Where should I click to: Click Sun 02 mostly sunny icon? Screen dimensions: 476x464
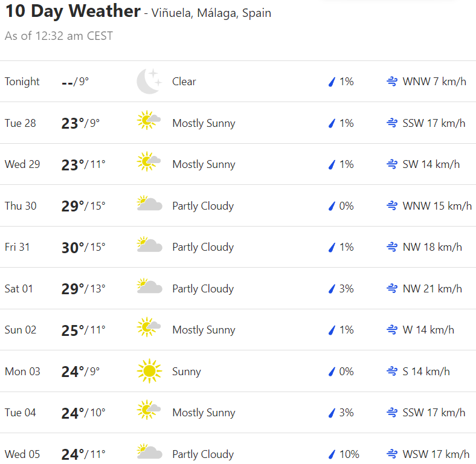[149, 330]
